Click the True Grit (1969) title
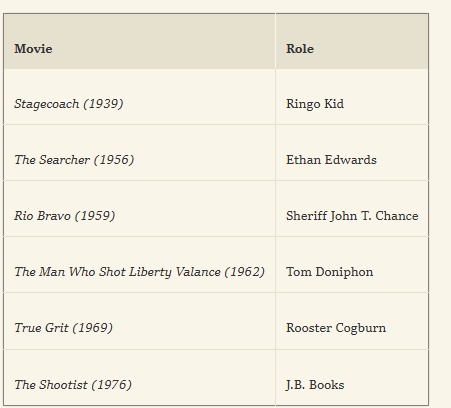 (x=63, y=328)
